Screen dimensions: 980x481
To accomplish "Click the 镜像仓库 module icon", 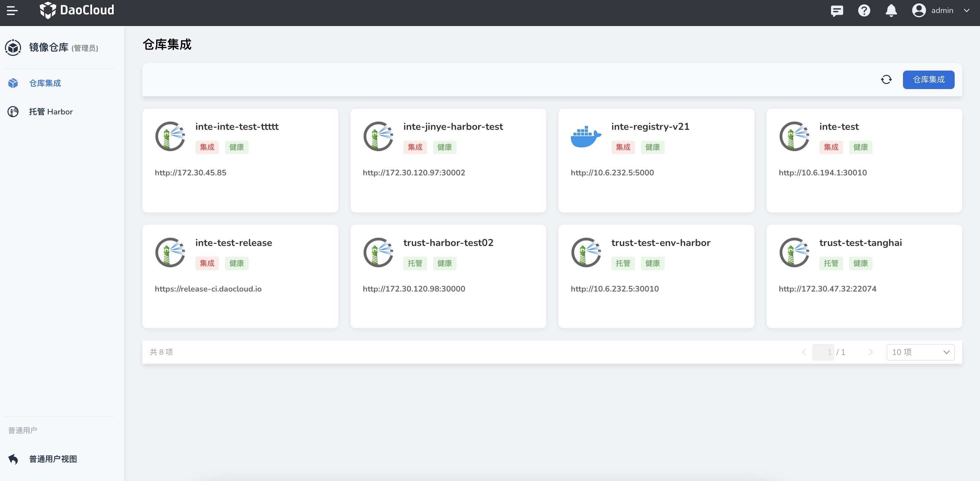I will click(13, 48).
